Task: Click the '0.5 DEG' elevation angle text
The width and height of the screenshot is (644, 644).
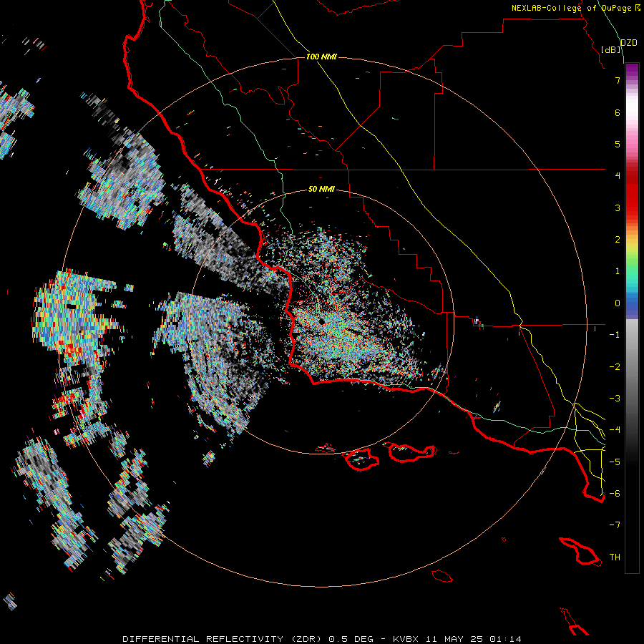Action: [351, 639]
